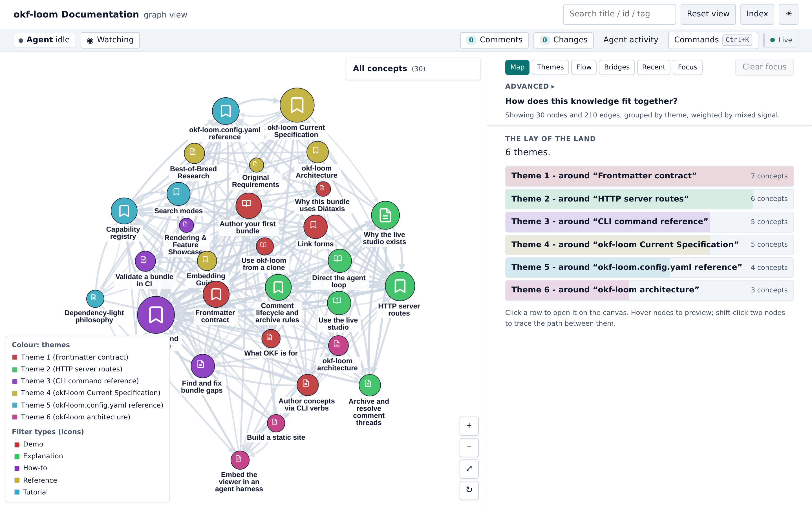Click the Archive and resolve comment threads node
This screenshot has height=508, width=812.
pyautogui.click(x=369, y=385)
